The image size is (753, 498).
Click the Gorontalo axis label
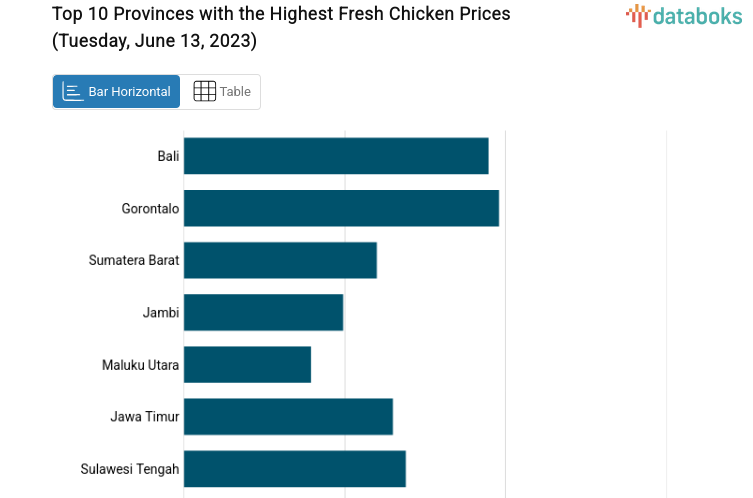tap(150, 208)
